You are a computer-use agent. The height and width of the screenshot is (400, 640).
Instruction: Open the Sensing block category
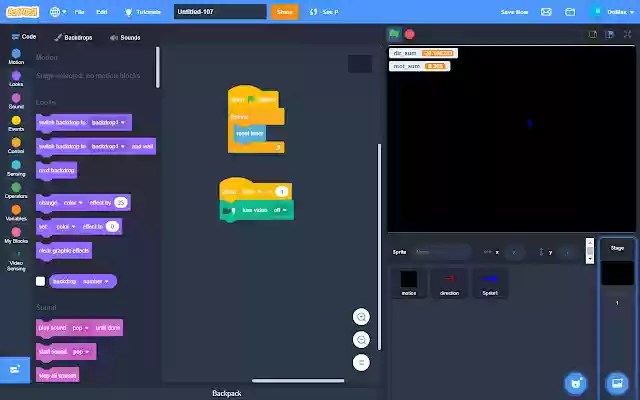(x=16, y=168)
